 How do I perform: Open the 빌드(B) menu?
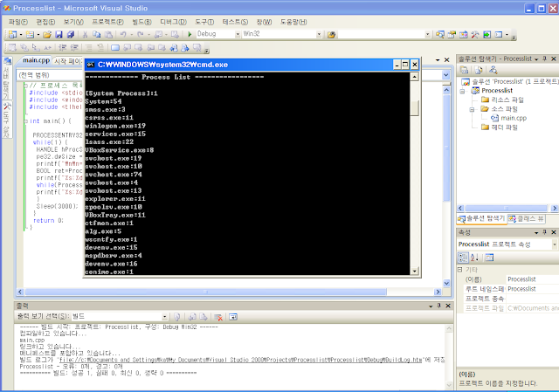tap(141, 22)
